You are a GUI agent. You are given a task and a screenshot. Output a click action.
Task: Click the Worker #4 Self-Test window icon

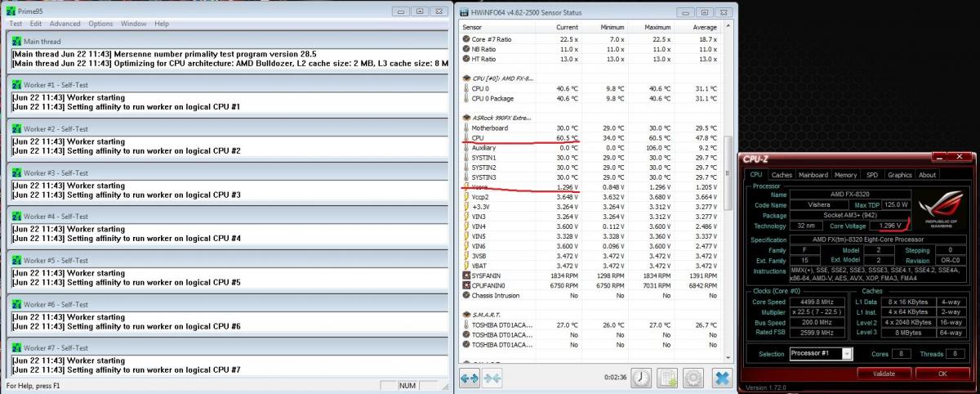click(x=16, y=217)
